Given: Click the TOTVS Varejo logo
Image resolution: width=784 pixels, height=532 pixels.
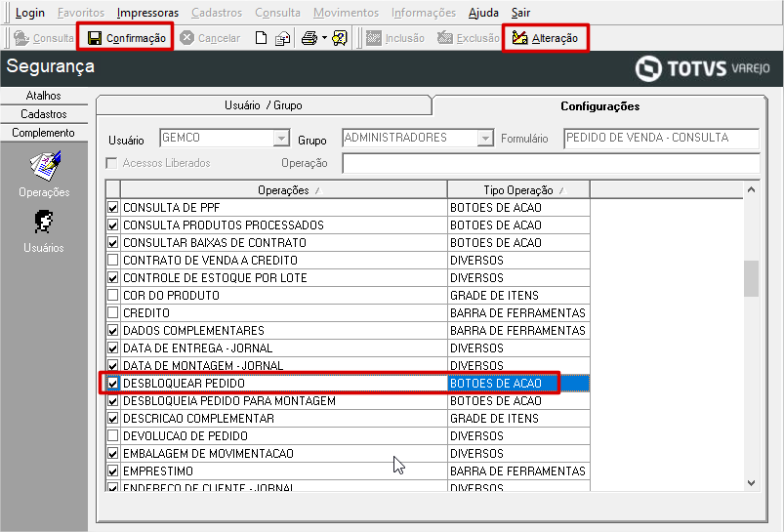Looking at the screenshot, I should pyautogui.click(x=703, y=68).
